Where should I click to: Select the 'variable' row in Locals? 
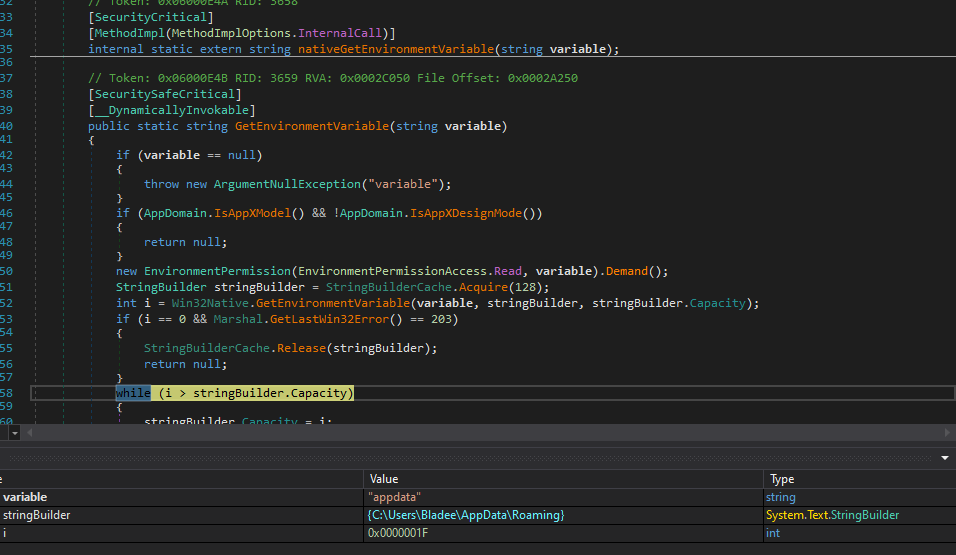[25, 497]
